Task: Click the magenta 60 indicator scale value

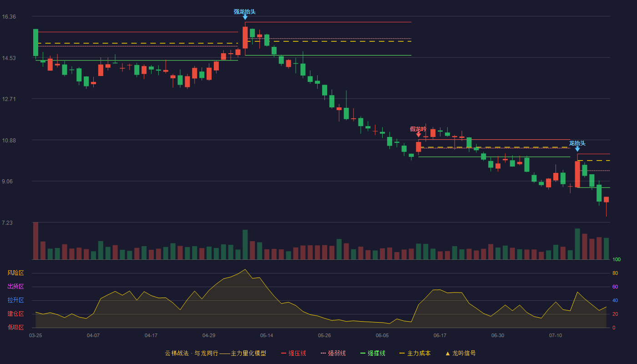Action: (x=615, y=287)
